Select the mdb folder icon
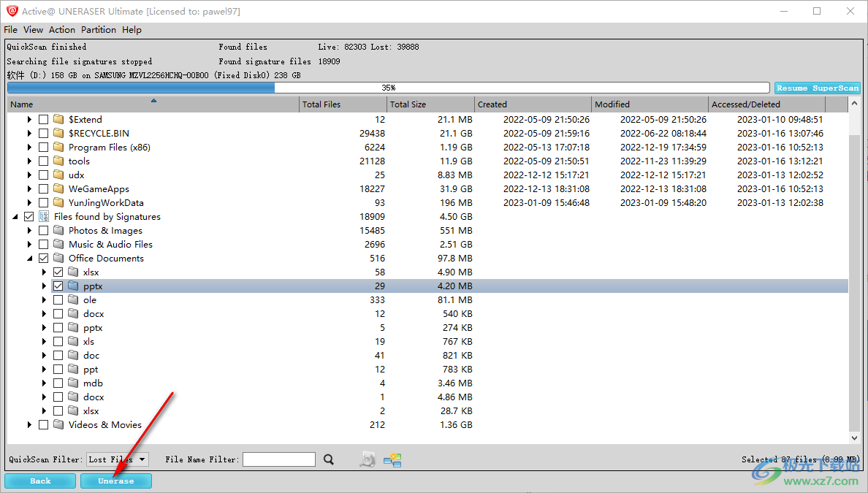The image size is (868, 493). coord(73,382)
